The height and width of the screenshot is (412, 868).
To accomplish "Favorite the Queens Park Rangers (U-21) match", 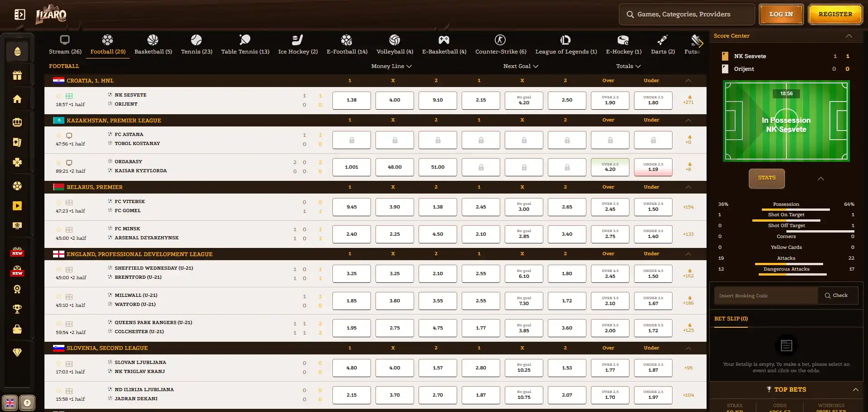I will click(x=59, y=324).
